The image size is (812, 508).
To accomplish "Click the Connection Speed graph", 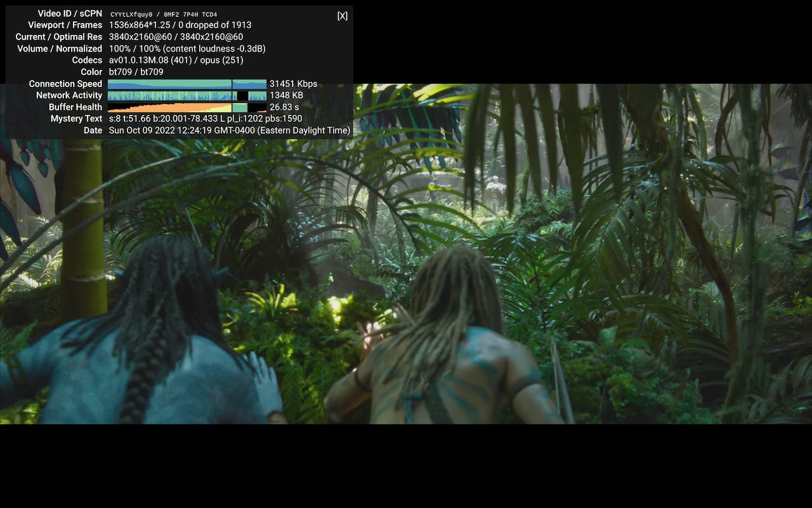I will point(187,84).
